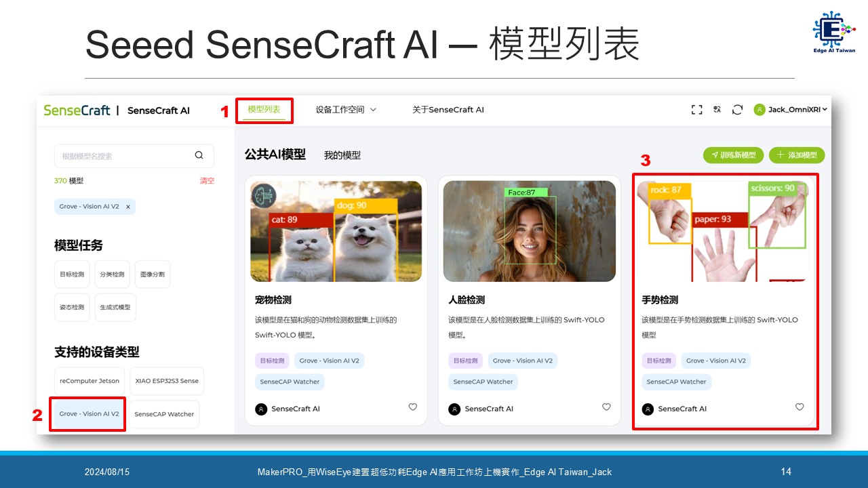Image resolution: width=868 pixels, height=488 pixels.
Task: Open the 宠物检测 cat and dog thumbnail
Action: pos(336,231)
